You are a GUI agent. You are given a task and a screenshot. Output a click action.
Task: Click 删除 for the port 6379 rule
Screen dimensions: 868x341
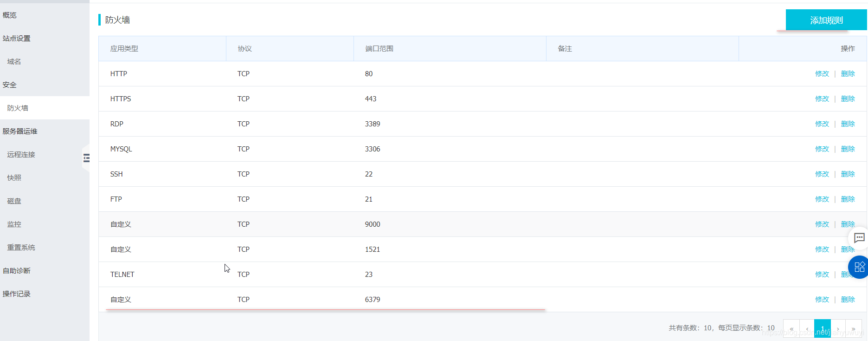(x=848, y=299)
